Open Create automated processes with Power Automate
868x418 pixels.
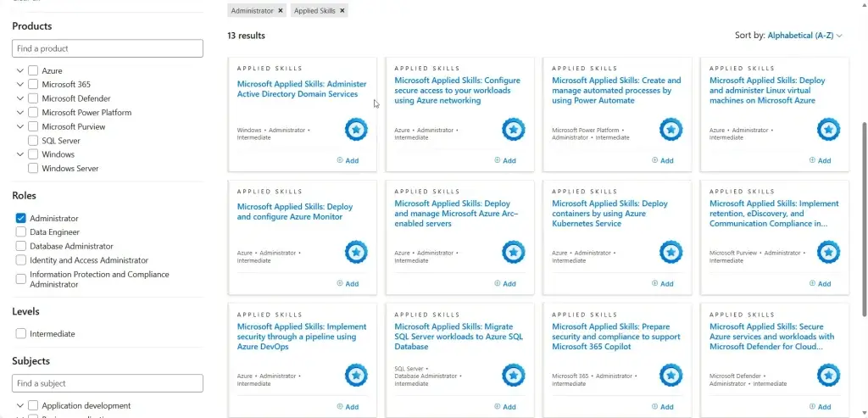tap(616, 90)
